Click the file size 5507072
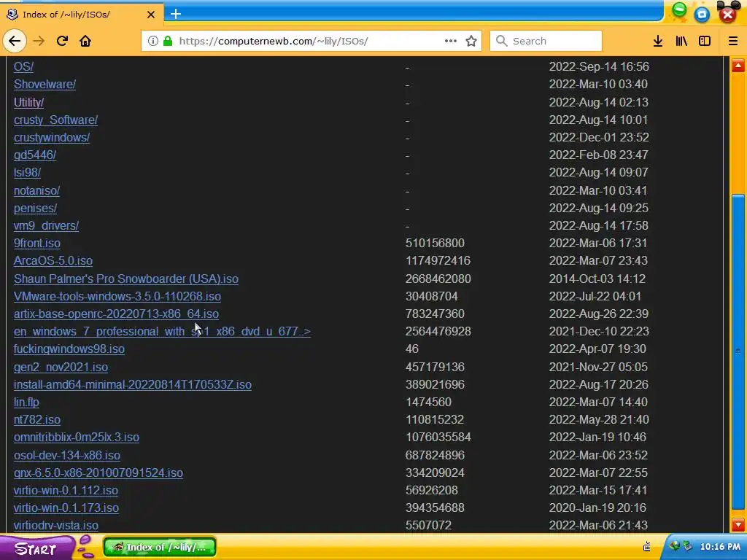The image size is (747, 560). [428, 525]
